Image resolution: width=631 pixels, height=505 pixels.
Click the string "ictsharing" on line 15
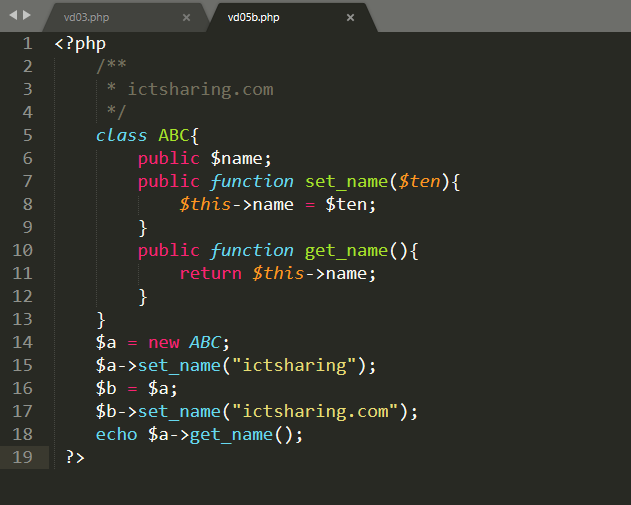click(x=295, y=366)
